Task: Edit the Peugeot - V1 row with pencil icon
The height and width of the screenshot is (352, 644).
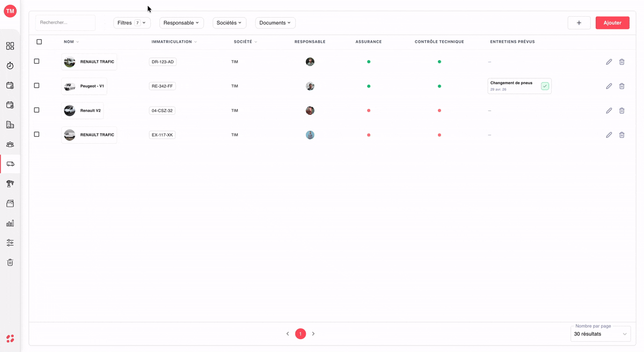Action: point(609,86)
